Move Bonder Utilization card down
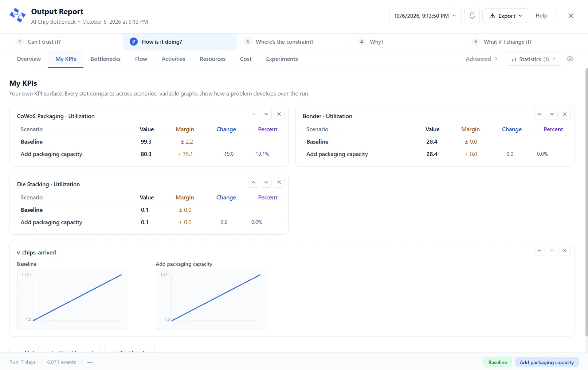Image resolution: width=588 pixels, height=370 pixels. tap(552, 114)
